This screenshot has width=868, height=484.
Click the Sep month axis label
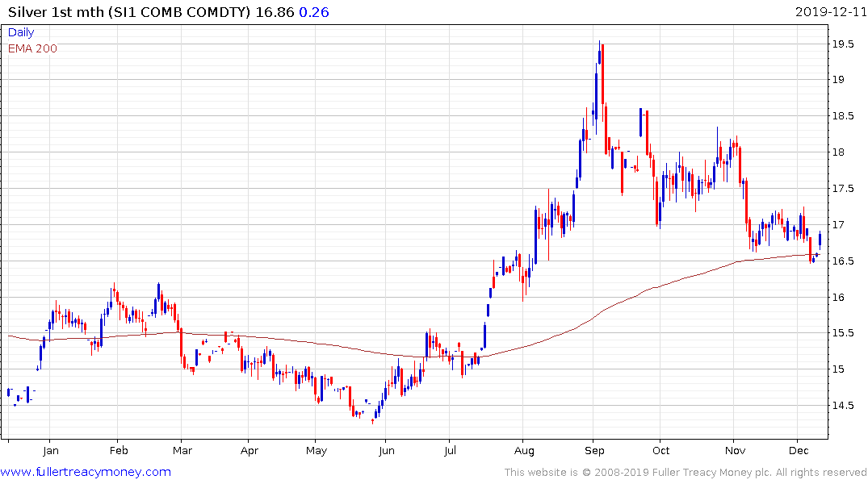[x=594, y=451]
